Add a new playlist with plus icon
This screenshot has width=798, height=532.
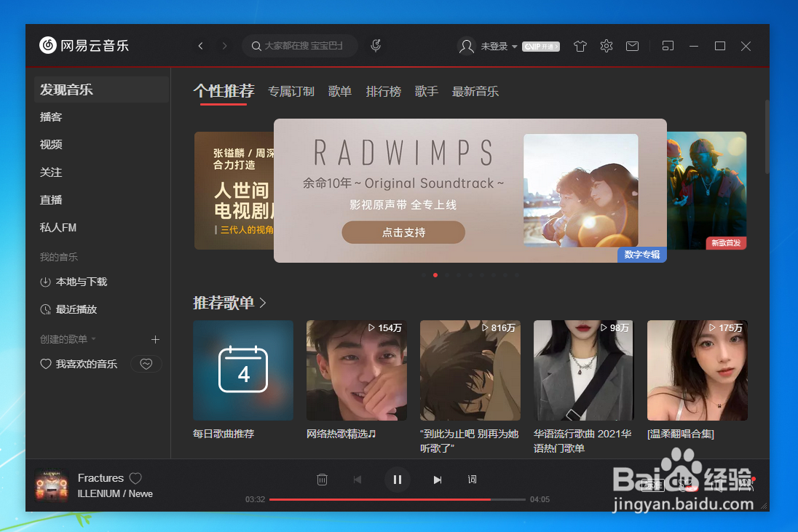[x=155, y=339]
